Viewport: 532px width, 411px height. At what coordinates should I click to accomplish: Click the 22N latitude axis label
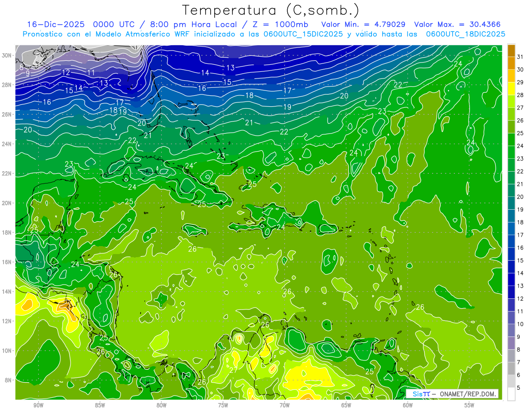click(7, 173)
